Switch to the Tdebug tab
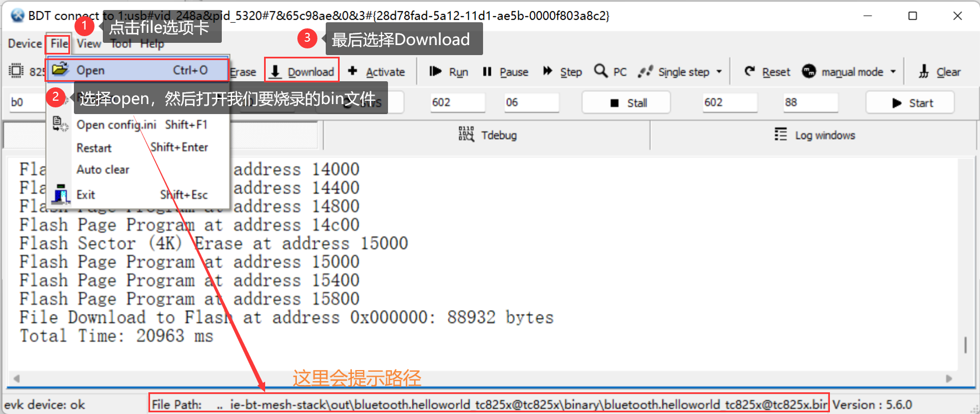Image resolution: width=980 pixels, height=414 pixels. 486,135
